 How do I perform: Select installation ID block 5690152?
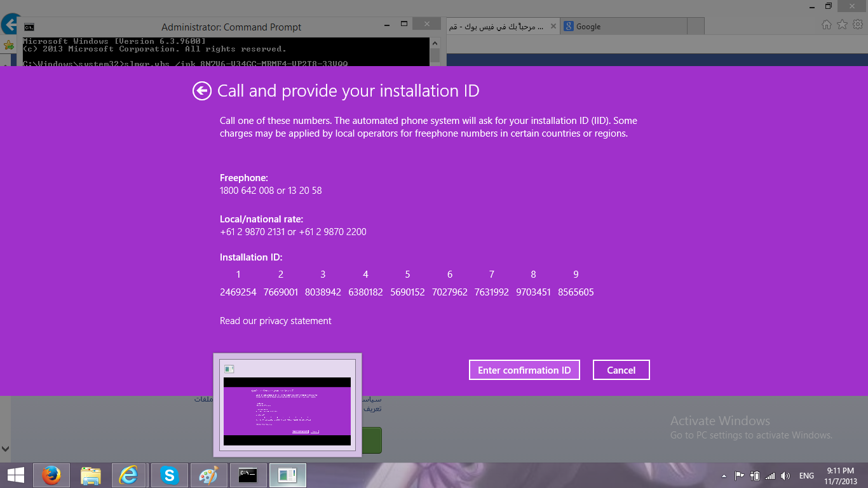407,292
